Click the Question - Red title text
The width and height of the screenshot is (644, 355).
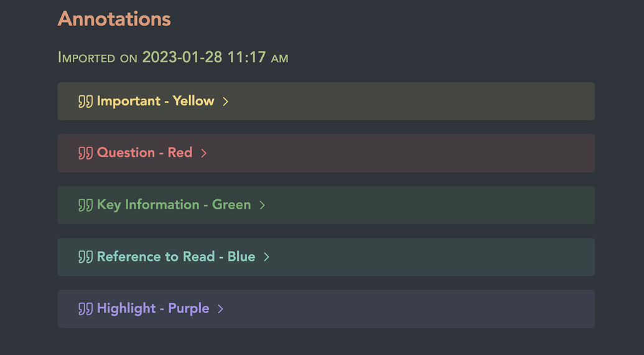pyautogui.click(x=144, y=153)
